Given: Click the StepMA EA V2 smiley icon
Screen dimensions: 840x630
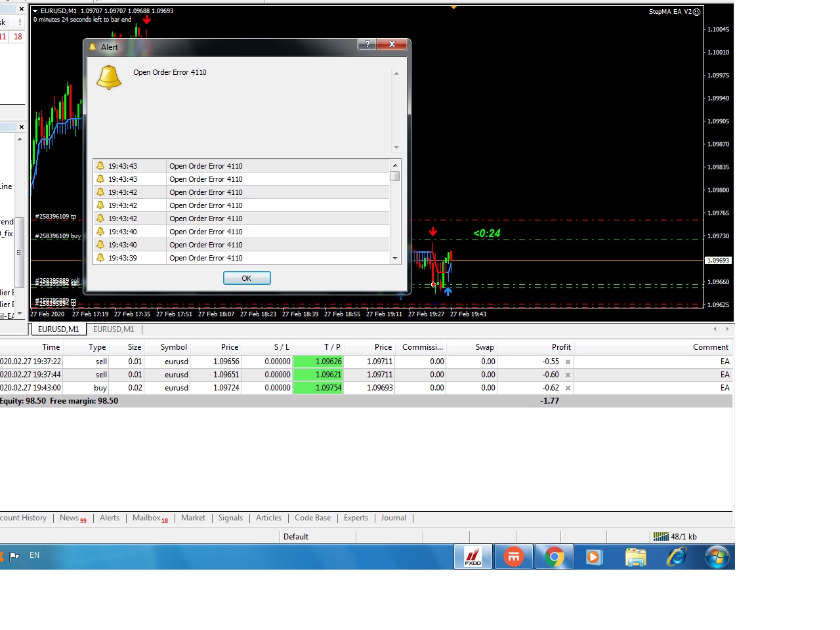Looking at the screenshot, I should [697, 12].
